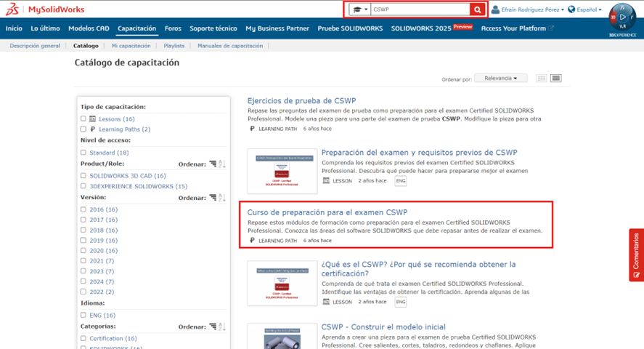The image size is (644, 349).
Task: Open Modelos CAD menu item
Action: [89, 28]
